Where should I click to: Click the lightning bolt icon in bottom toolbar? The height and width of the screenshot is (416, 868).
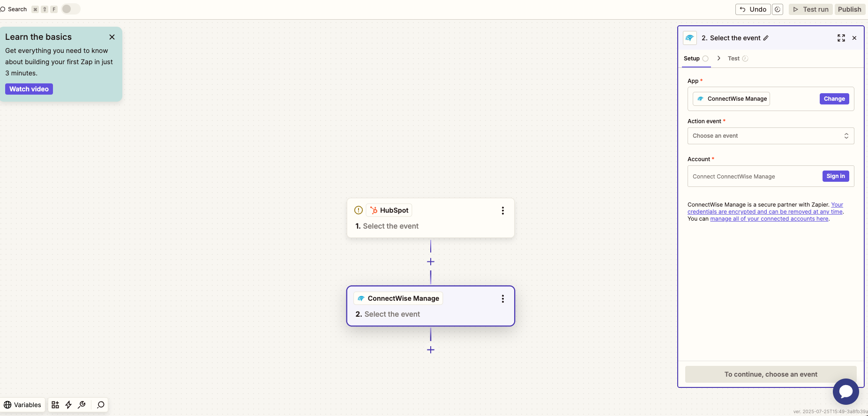click(x=68, y=405)
